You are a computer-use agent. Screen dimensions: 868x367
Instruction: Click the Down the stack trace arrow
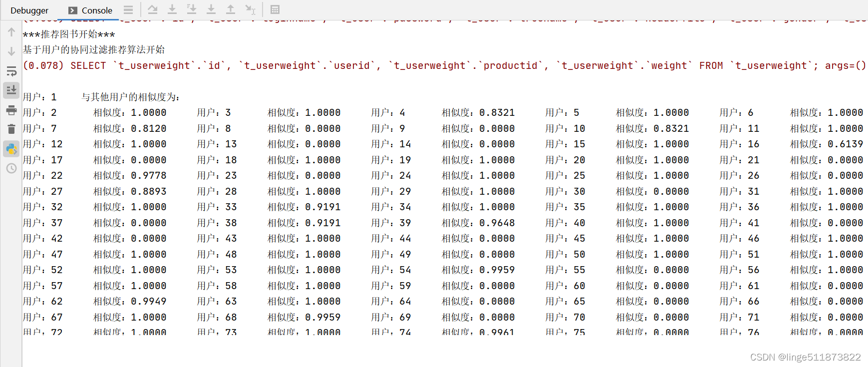click(11, 51)
